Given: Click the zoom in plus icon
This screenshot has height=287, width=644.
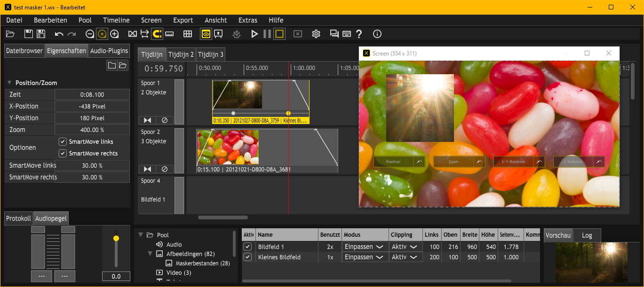Looking at the screenshot, I should (x=114, y=34).
